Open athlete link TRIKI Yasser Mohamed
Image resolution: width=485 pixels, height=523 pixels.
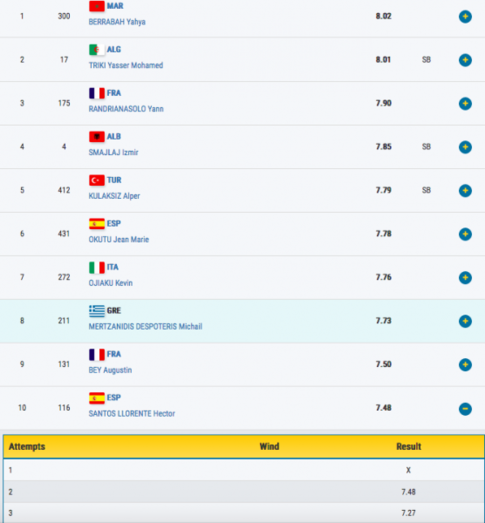pos(126,65)
